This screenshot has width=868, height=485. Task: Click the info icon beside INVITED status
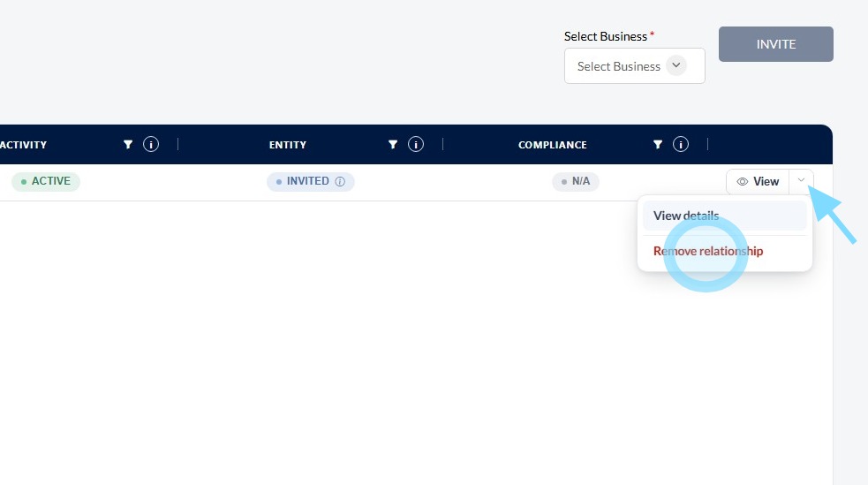click(340, 182)
